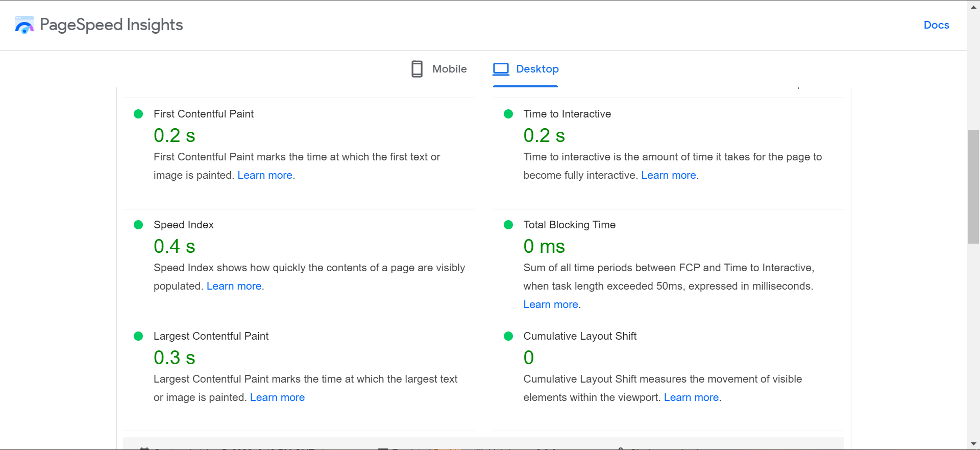Select the Desktop tab
980x450 pixels.
point(526,69)
